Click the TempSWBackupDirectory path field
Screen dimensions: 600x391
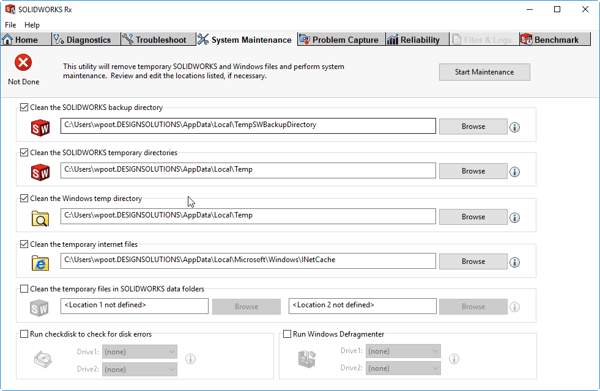[248, 126]
